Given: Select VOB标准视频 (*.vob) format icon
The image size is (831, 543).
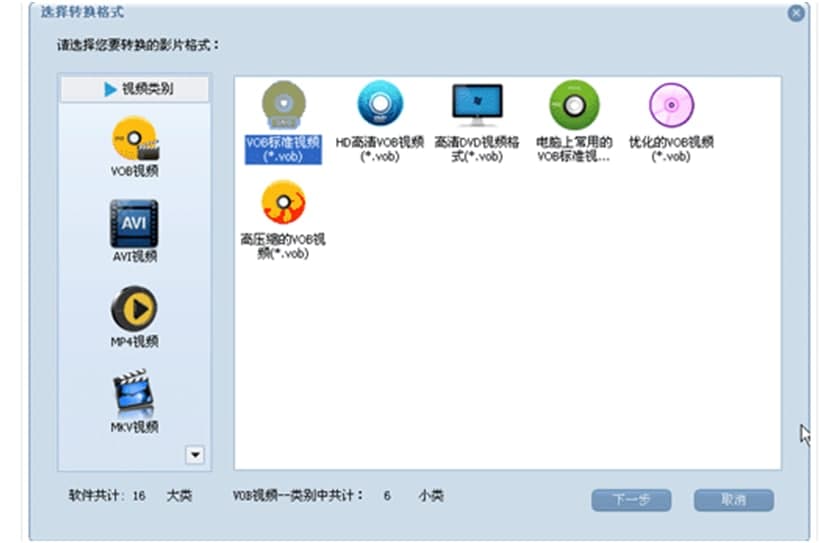Looking at the screenshot, I should tap(284, 105).
